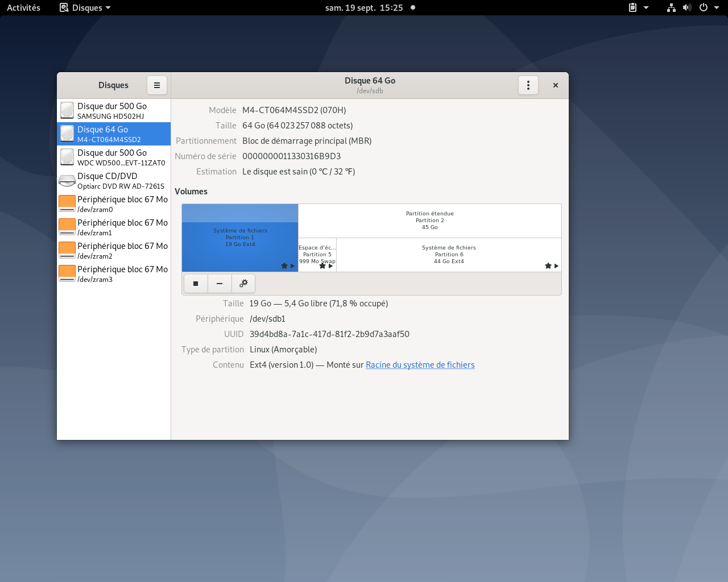Select the /dev/zram3 block device

114,274
